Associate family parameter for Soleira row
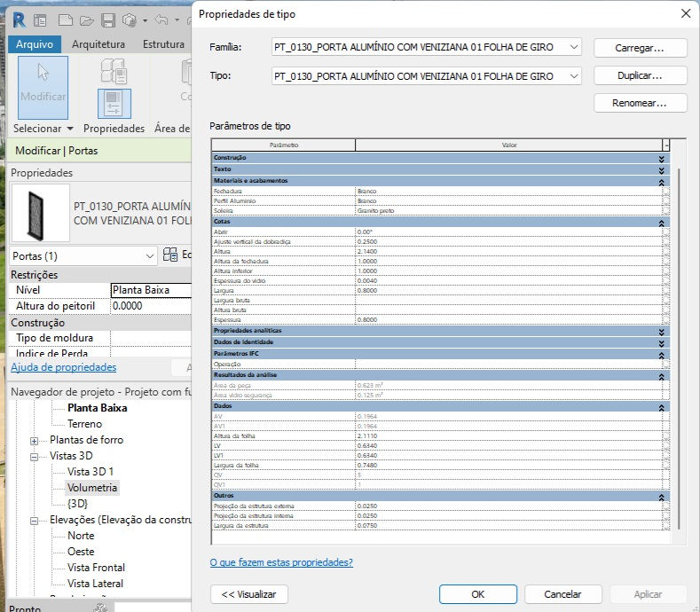Screen dimensions: 700x612 click(666, 211)
